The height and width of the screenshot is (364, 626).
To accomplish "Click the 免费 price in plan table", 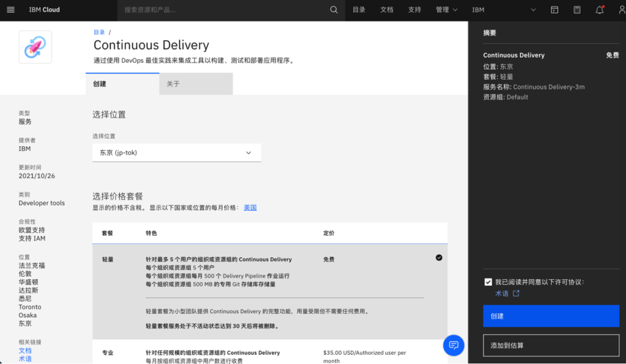I will [328, 260].
